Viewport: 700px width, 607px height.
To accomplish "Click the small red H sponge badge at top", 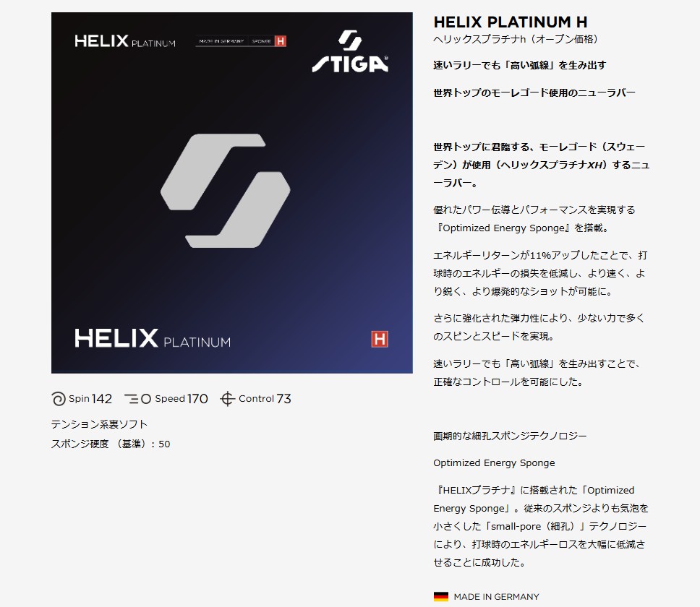I will [281, 41].
